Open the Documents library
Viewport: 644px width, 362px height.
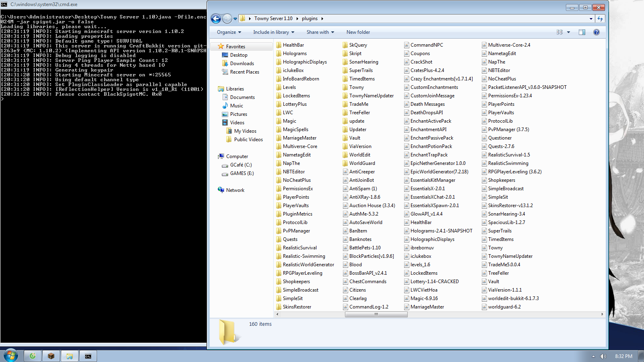242,97
